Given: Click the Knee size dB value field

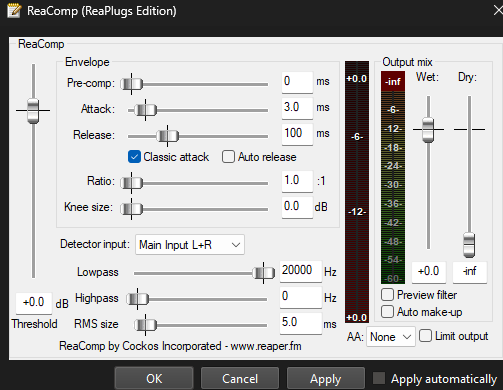Looking at the screenshot, I should point(297,207).
